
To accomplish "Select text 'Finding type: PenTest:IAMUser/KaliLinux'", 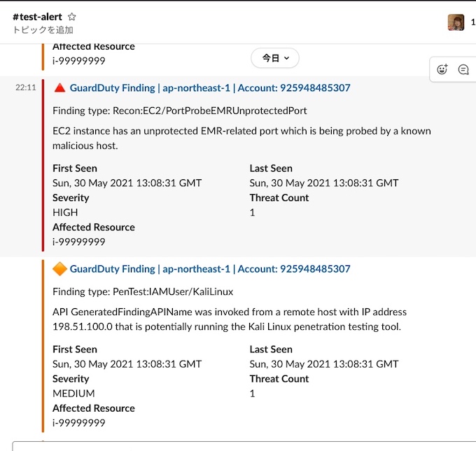I will (x=143, y=291).
